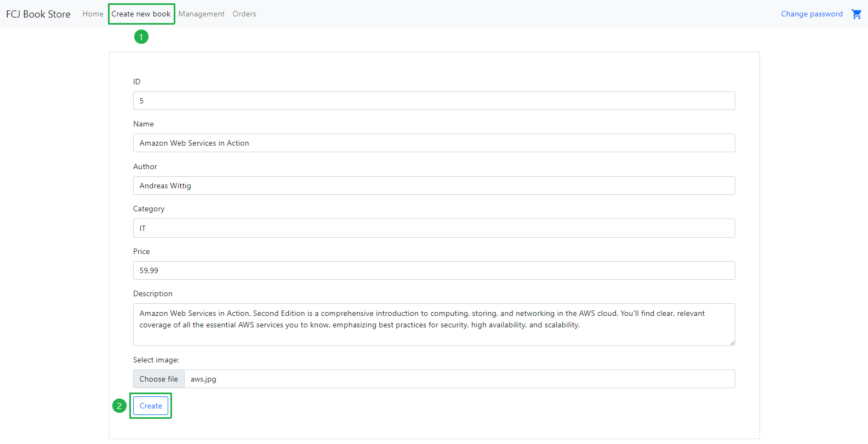Viewport: 868px width, 444px height.
Task: Open the Management page
Action: (201, 14)
